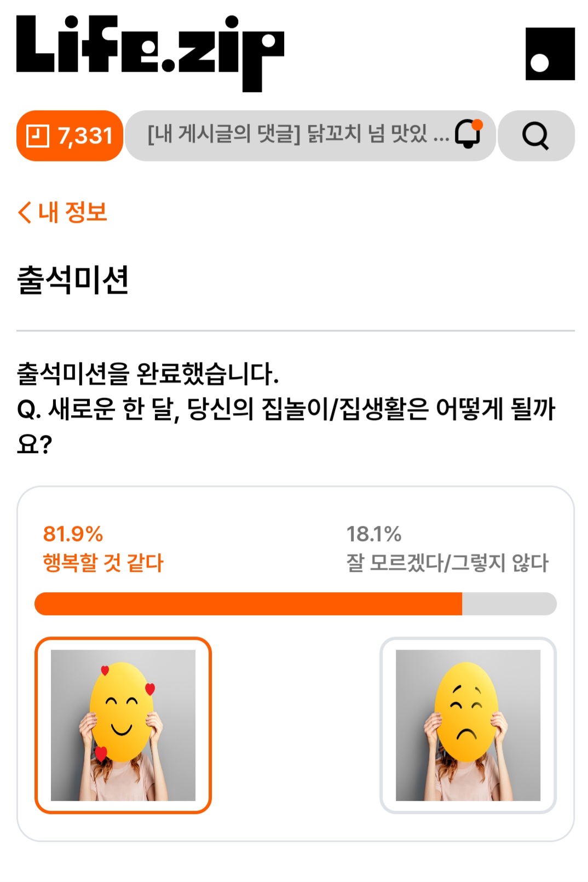Tap the 출석미션을 완료했습니다 message
This screenshot has width=588, height=882.
pyautogui.click(x=148, y=374)
